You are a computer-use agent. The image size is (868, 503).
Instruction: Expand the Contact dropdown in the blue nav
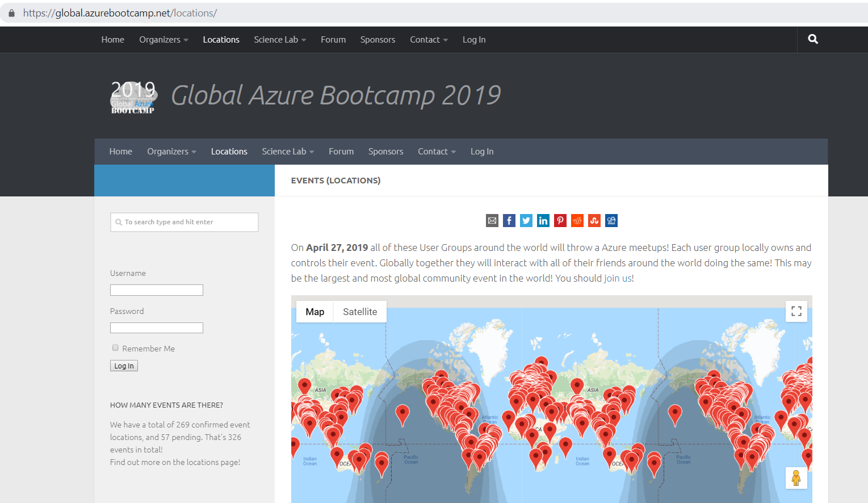437,152
